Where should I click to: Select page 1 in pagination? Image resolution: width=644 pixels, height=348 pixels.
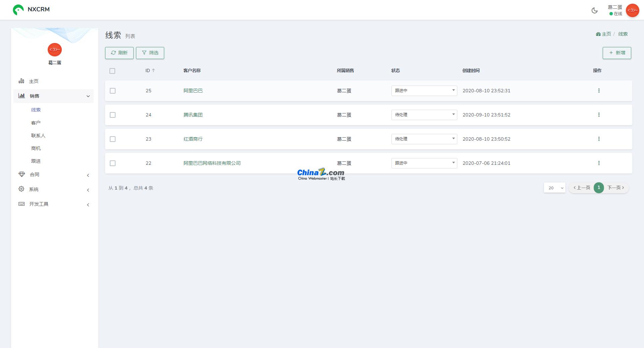click(x=599, y=188)
